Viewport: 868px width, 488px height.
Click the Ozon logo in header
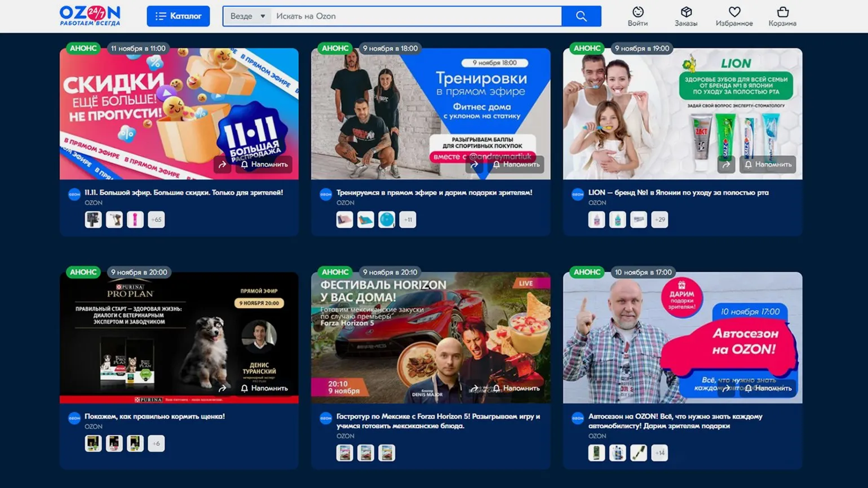pos(90,16)
